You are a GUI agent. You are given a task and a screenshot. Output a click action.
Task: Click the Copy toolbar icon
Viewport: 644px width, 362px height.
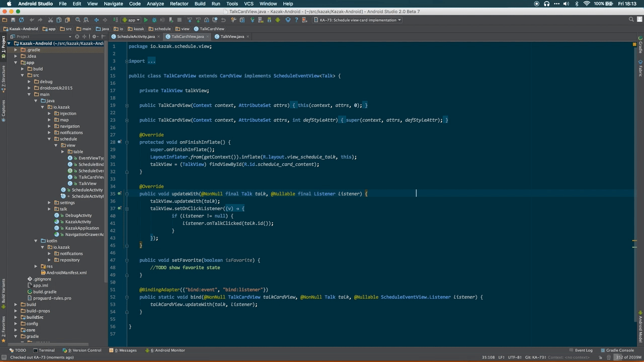(59, 20)
